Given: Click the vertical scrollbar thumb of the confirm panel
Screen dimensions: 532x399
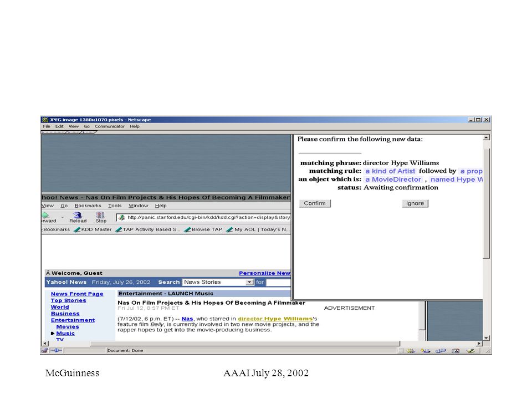Looking at the screenshot, I should pyautogui.click(x=487, y=203).
